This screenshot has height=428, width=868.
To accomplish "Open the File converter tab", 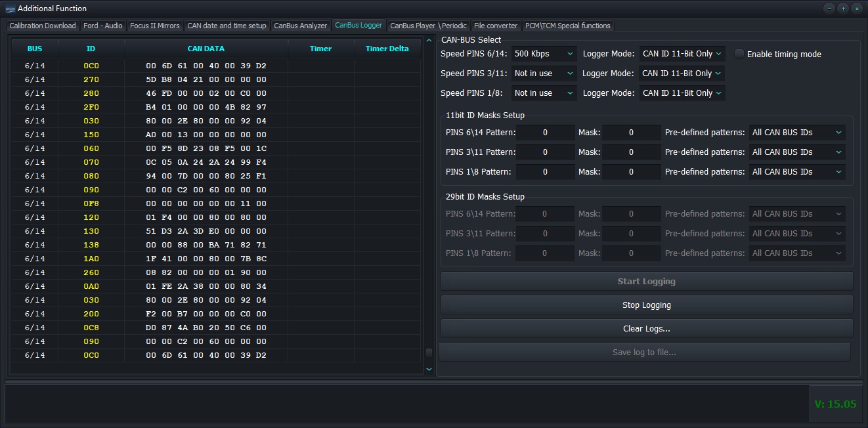I will pyautogui.click(x=496, y=26).
